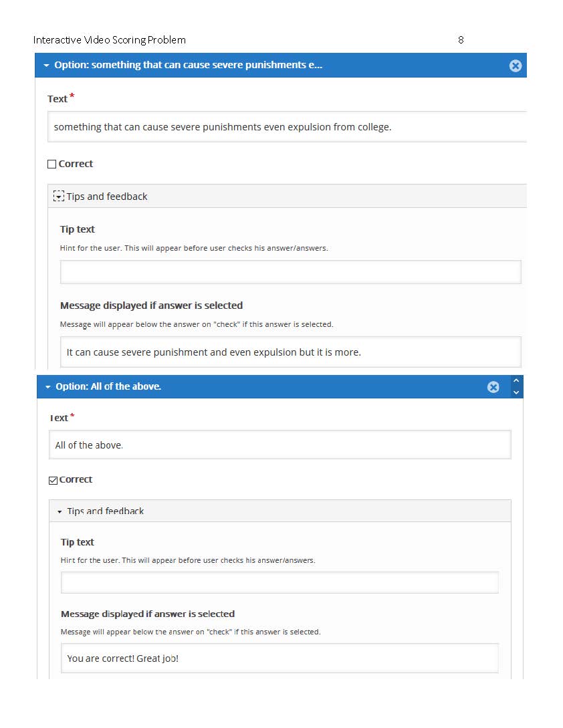The width and height of the screenshot is (563, 728).
Task: Click the second 'Tips and feedback' label
Action: (x=106, y=511)
